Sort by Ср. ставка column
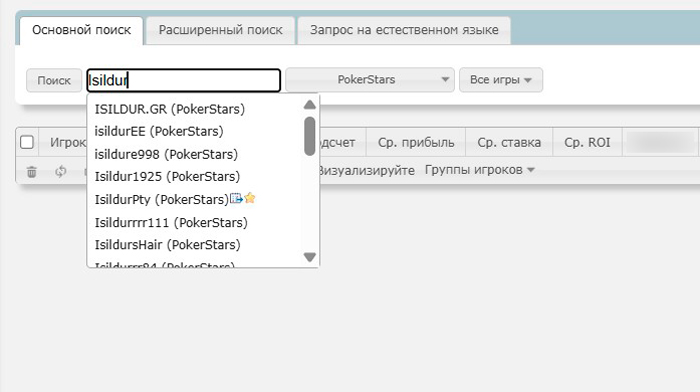700x392 pixels. click(509, 142)
